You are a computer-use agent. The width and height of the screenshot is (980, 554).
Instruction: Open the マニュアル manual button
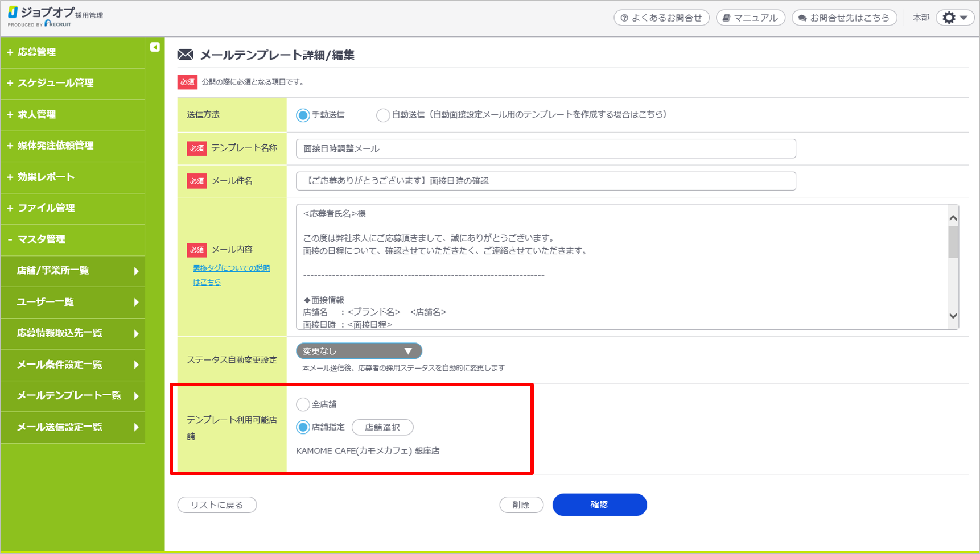click(x=750, y=18)
